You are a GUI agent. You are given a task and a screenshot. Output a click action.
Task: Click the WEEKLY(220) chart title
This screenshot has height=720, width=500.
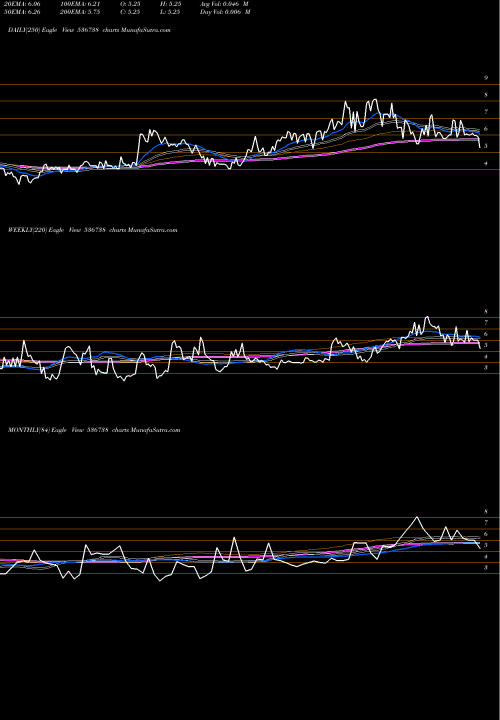[92, 230]
